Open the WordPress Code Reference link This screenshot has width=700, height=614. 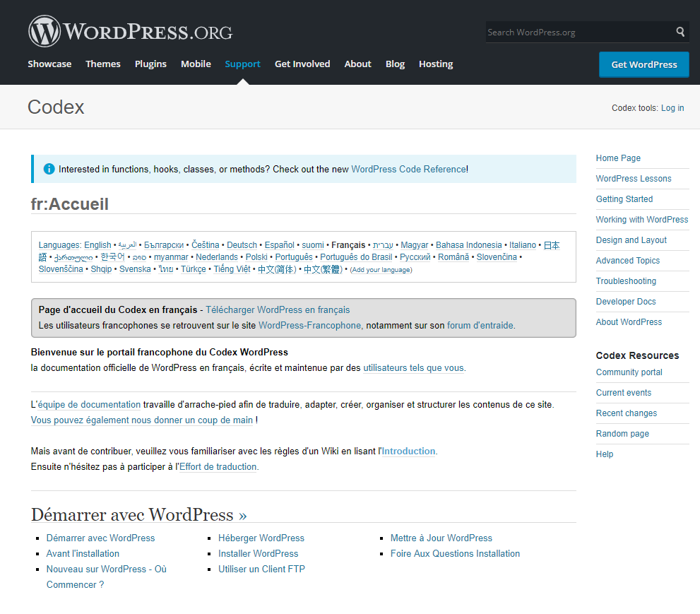point(408,169)
